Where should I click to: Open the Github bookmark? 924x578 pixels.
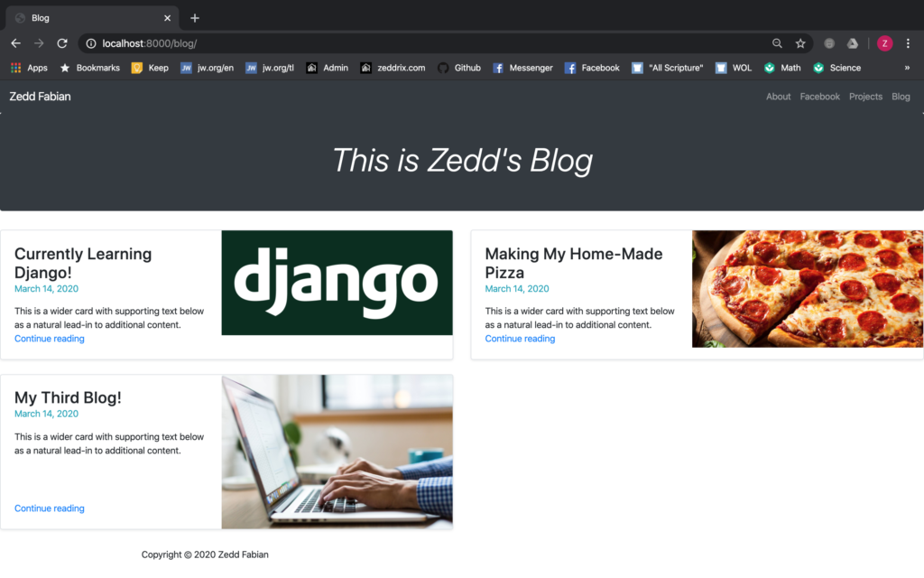pos(459,68)
